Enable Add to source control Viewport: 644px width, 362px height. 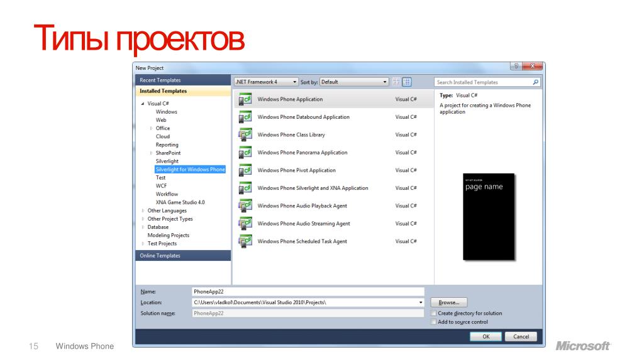click(x=433, y=322)
